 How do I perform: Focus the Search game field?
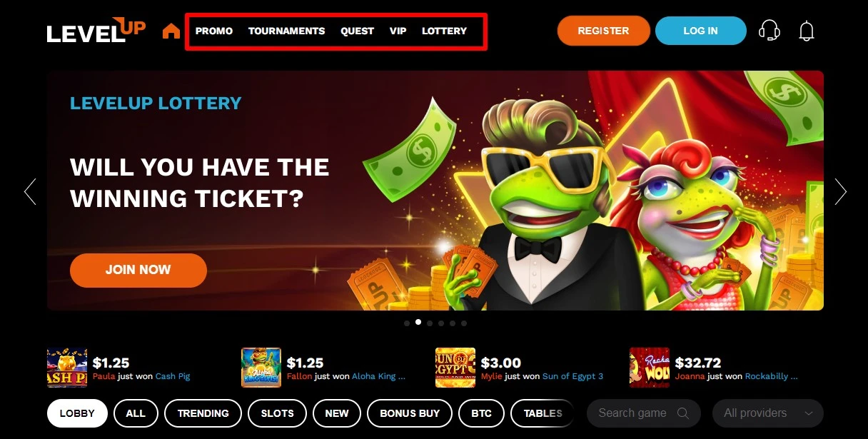pyautogui.click(x=644, y=413)
